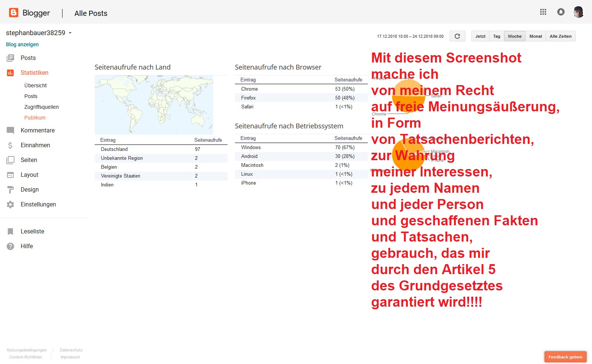
Task: Click the Vereinigte Staaten country entry
Action: pyautogui.click(x=161, y=176)
